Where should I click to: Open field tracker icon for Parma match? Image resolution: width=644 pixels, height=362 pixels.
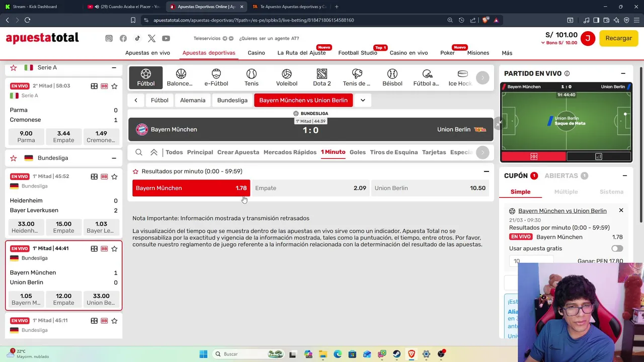(94, 86)
